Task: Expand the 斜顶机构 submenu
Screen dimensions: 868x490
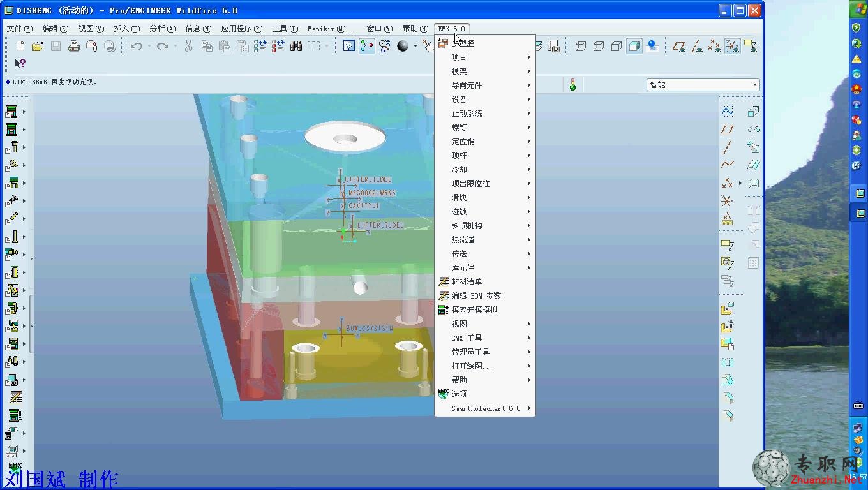Action: pyautogui.click(x=485, y=225)
